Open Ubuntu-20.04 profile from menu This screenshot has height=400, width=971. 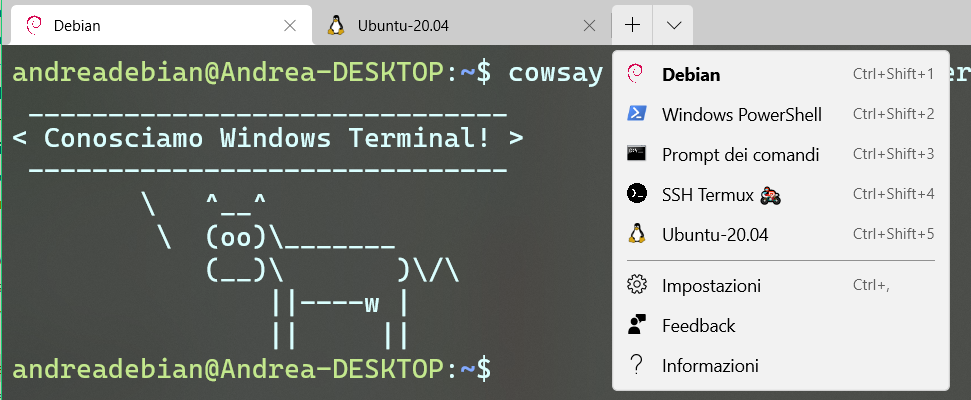[780, 234]
